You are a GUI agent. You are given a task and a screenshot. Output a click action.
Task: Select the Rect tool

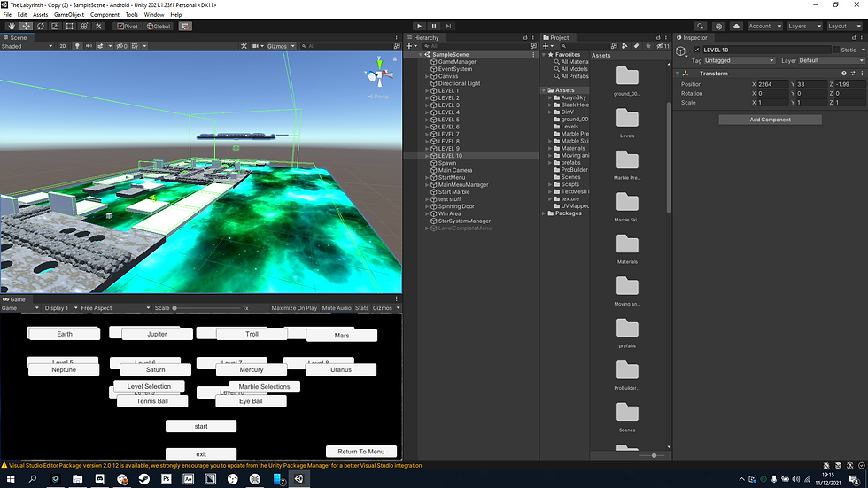tap(69, 26)
